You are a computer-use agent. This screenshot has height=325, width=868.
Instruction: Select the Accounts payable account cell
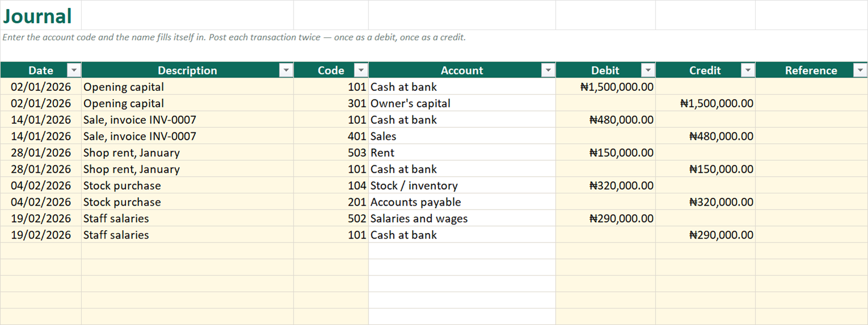point(462,202)
